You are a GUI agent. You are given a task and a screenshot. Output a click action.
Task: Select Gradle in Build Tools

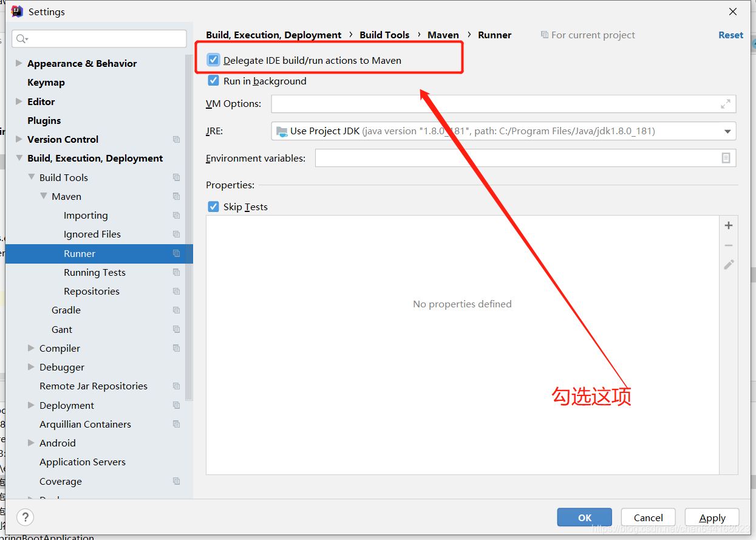(66, 310)
